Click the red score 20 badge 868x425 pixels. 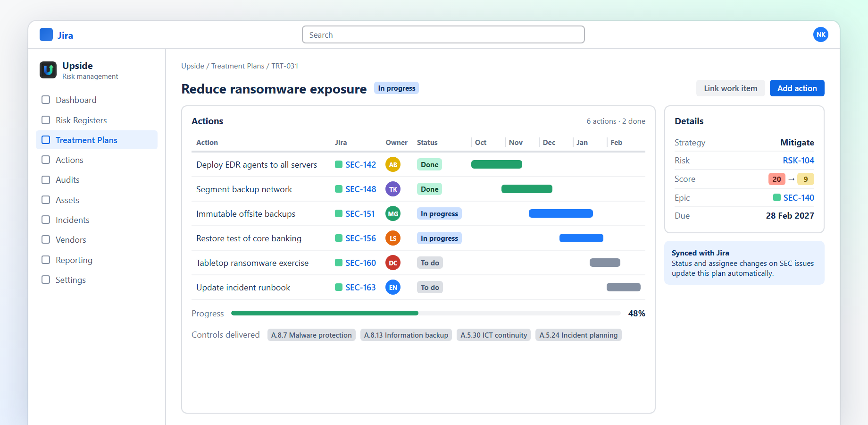click(x=777, y=179)
